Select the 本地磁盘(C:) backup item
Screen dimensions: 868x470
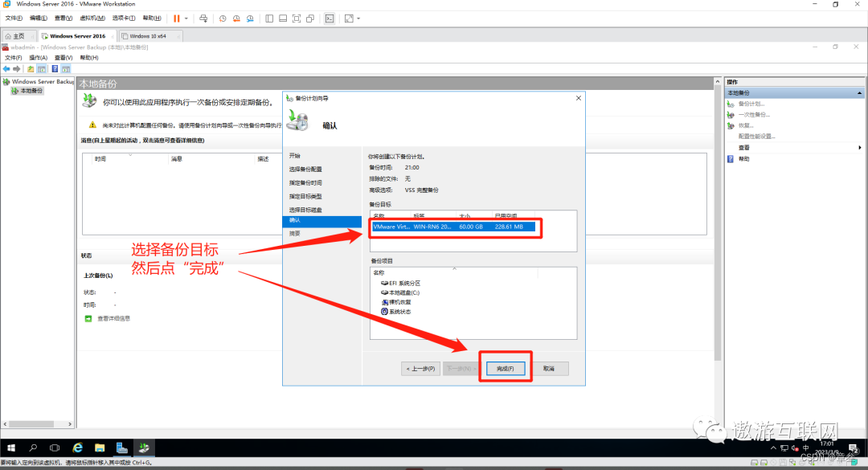tap(399, 293)
